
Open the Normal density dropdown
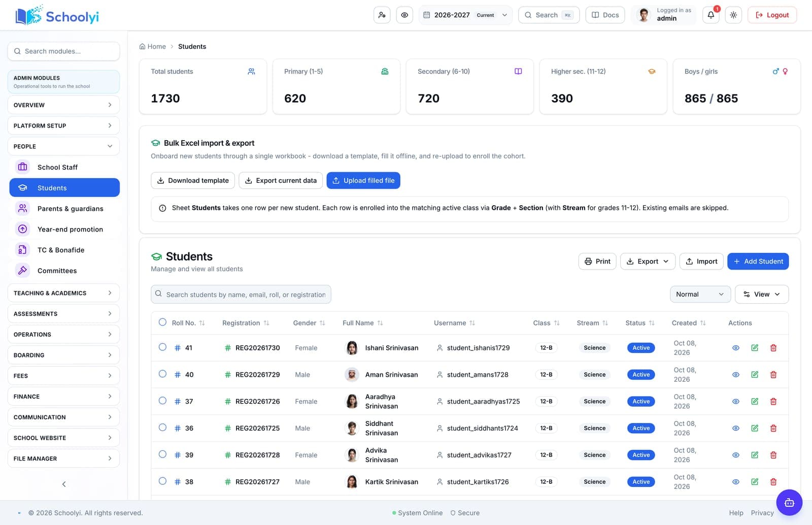click(700, 294)
